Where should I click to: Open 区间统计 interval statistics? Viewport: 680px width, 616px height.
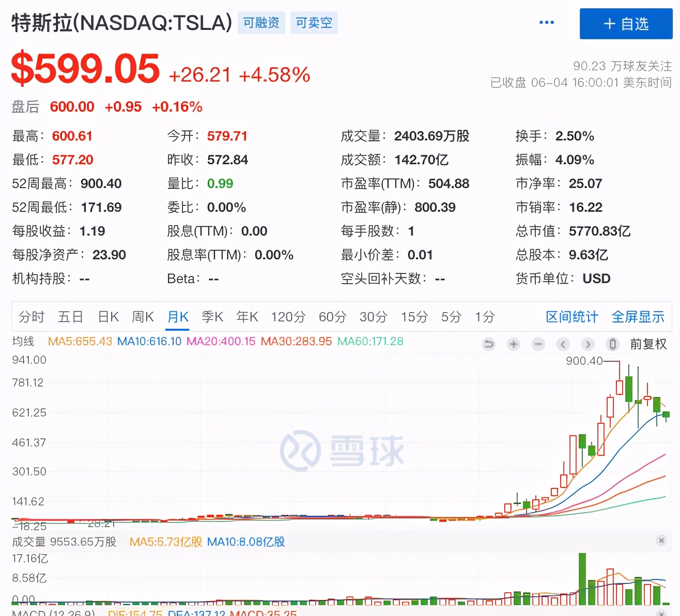click(x=572, y=317)
